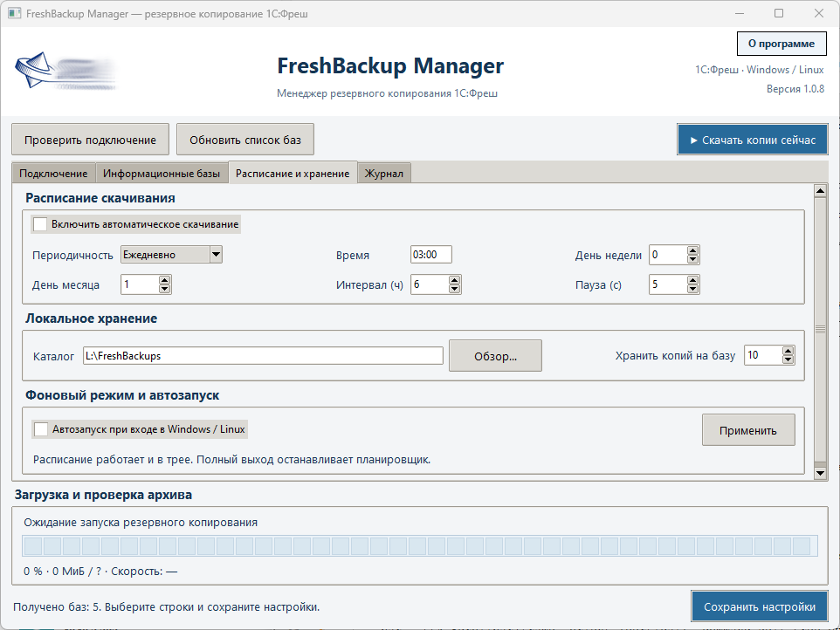Increment the Пауза (с) spinner
Viewport: 840px width, 630px height.
[x=692, y=280]
